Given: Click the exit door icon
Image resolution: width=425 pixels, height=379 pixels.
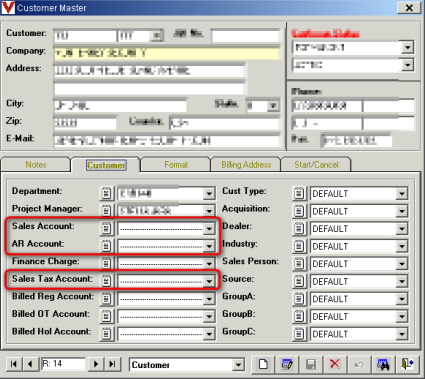Looking at the screenshot, I should [x=407, y=364].
